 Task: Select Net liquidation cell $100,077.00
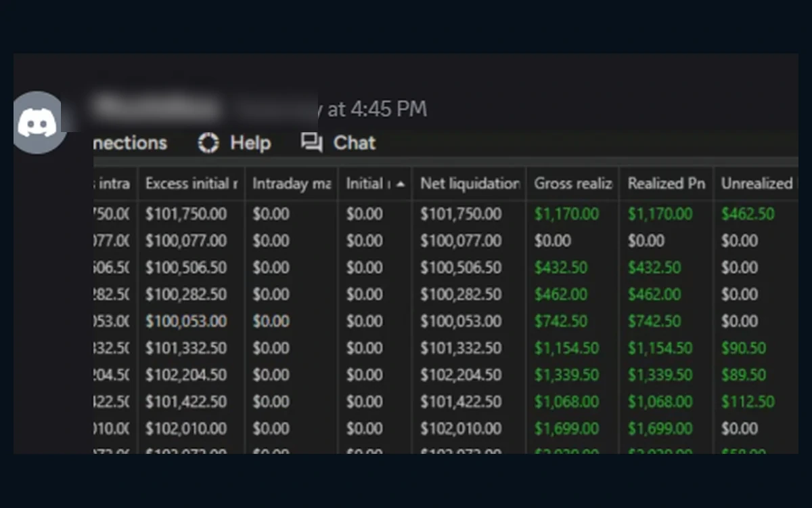tap(461, 240)
